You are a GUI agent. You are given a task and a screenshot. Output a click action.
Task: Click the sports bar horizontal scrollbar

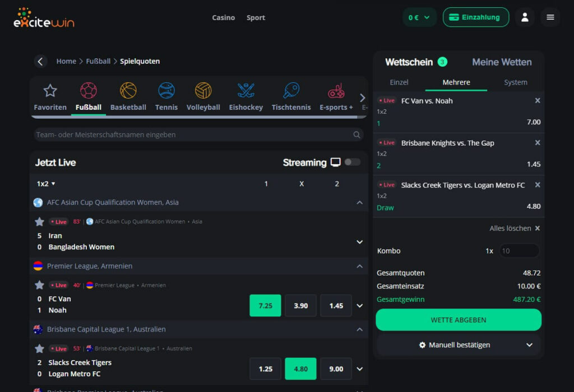(195, 117)
